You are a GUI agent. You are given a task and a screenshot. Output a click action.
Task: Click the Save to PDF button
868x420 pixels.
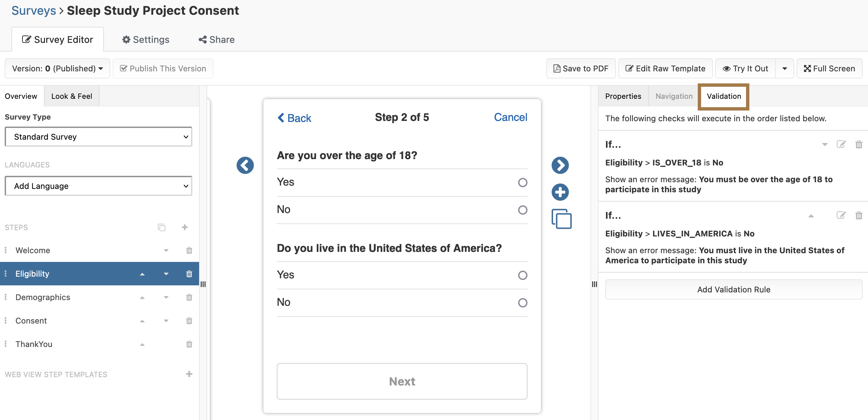point(580,68)
